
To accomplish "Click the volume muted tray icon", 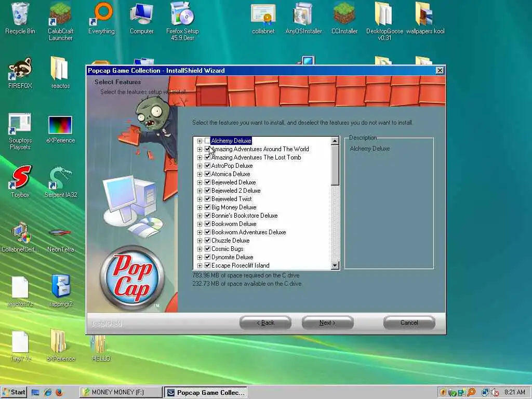I will point(495,392).
